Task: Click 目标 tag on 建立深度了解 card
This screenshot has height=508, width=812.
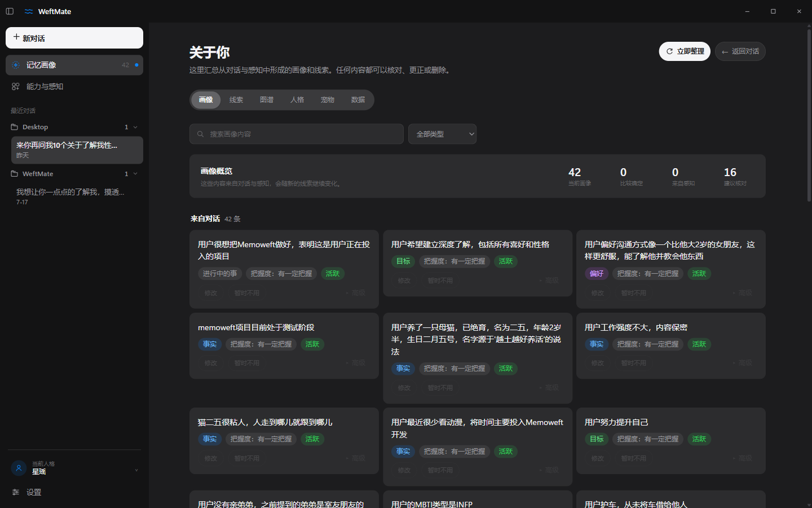Action: (403, 261)
